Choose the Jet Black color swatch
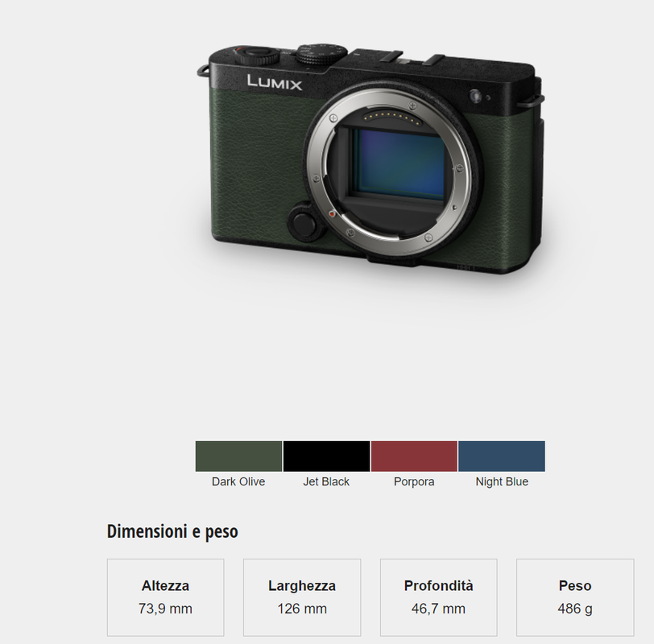The height and width of the screenshot is (644, 654). pos(326,456)
